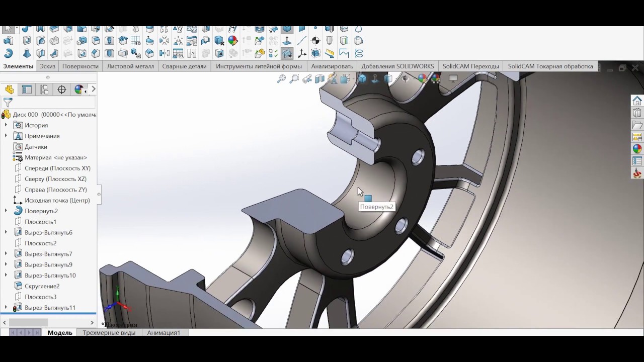Select Плоскость1 in feature tree
Screen dimensions: 644x362
coord(40,222)
